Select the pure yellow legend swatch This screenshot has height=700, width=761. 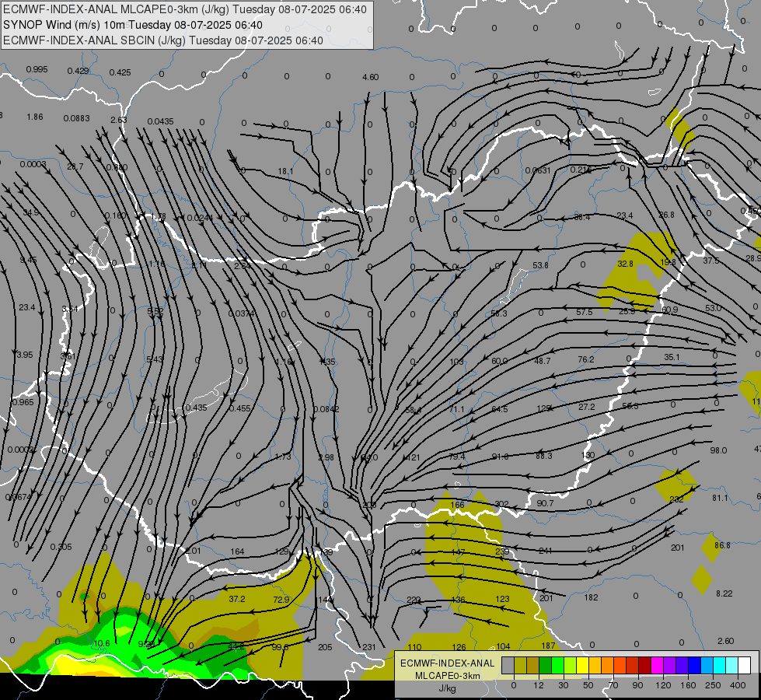tap(582, 666)
